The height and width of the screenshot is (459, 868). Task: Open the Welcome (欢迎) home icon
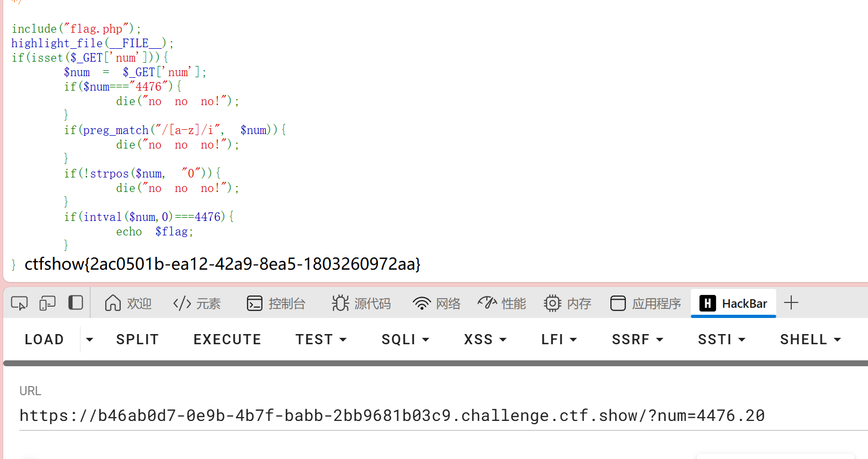tap(113, 303)
